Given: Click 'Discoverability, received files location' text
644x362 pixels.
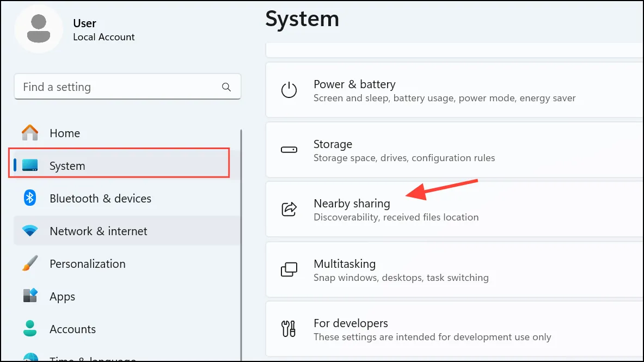Looking at the screenshot, I should click(396, 217).
